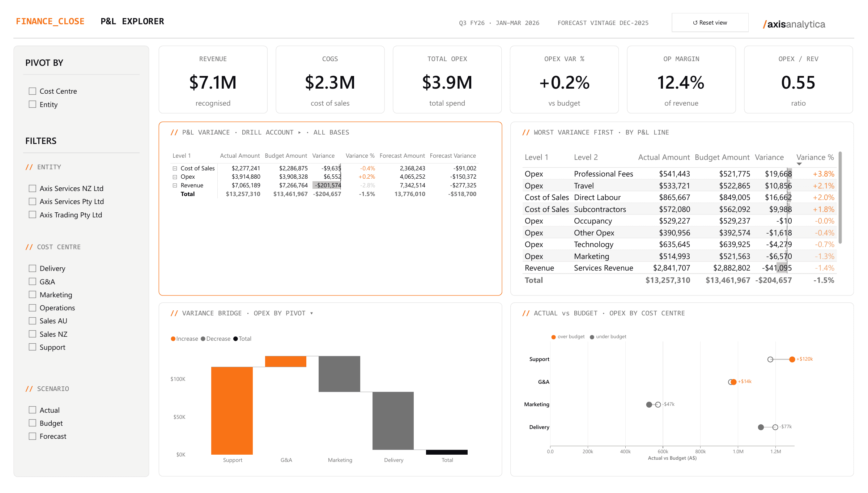Screen dimensions: 868x493
Task: Click the Marketing actual gray dot
Action: point(649,404)
